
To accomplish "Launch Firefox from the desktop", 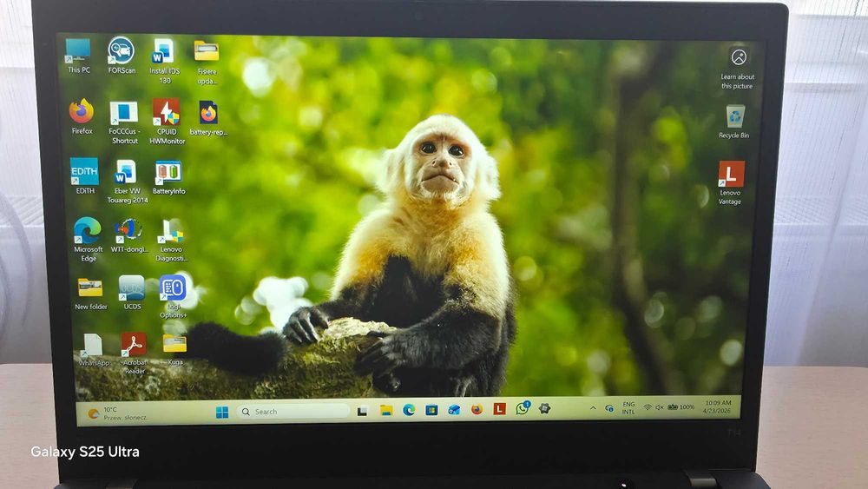I will click(x=82, y=117).
